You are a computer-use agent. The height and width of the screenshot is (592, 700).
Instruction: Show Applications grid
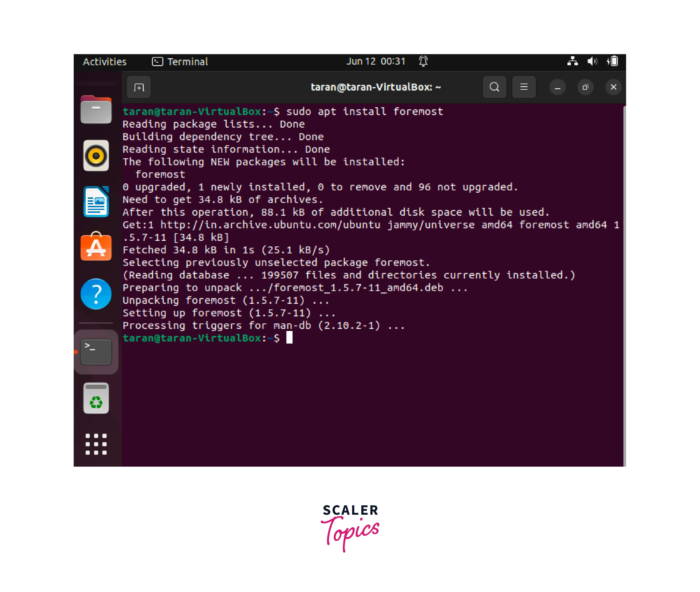(x=96, y=444)
